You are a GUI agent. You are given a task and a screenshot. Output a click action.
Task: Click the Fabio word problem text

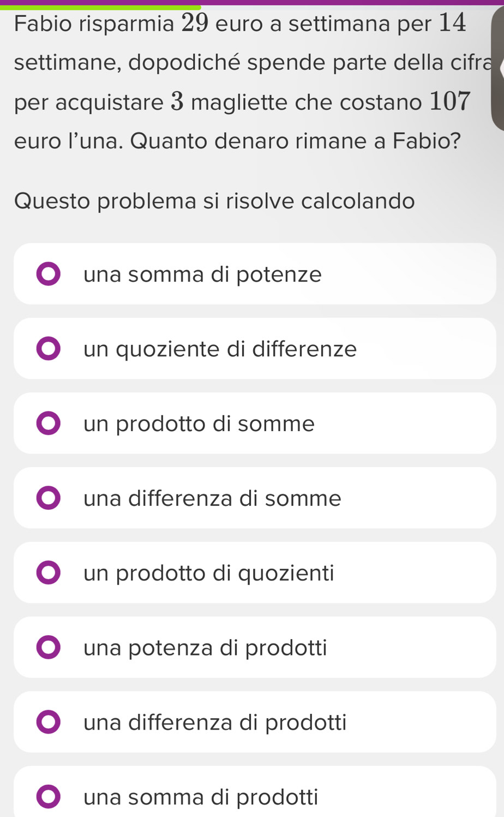click(240, 82)
